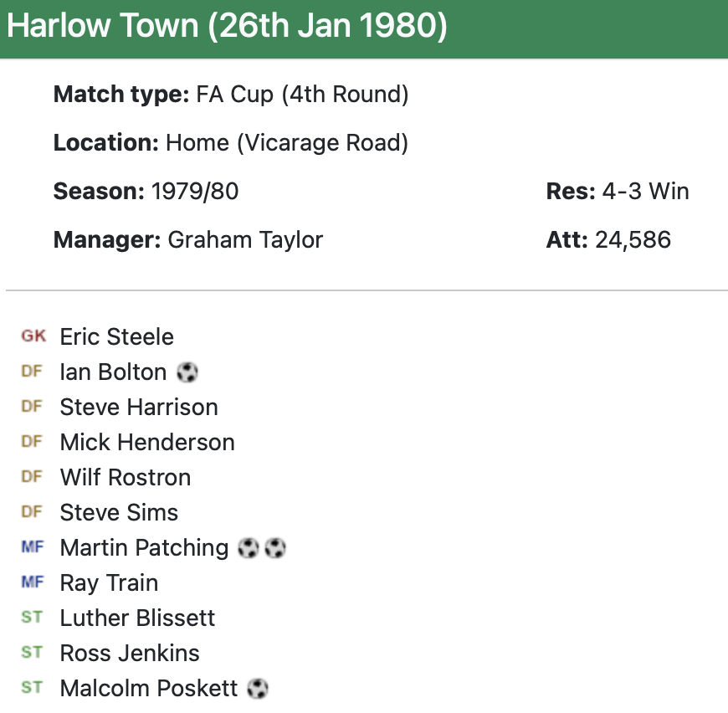Viewport: 728px width, 713px height.
Task: Click the MF icon beside Ray Train
Action: tap(32, 582)
